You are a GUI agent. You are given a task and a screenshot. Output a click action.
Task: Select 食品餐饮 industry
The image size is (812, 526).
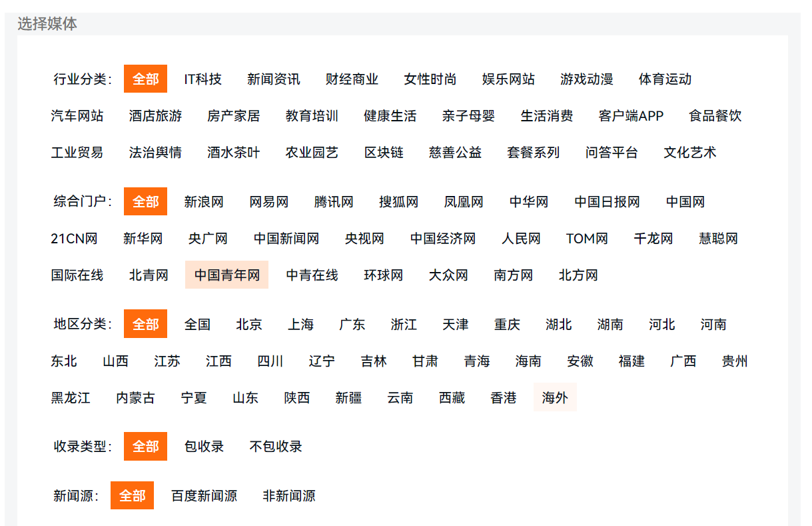point(715,115)
